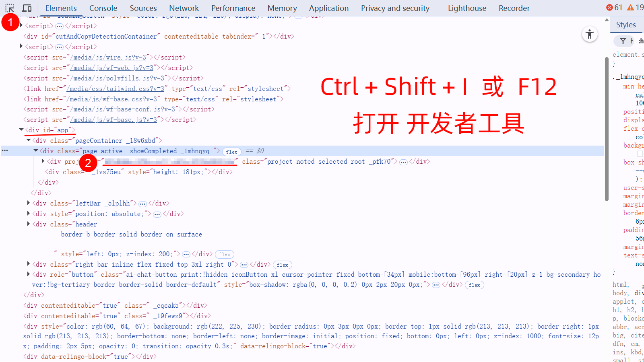Click the Styles filter funnel icon
Image resolution: width=644 pixels, height=362 pixels.
(x=623, y=41)
